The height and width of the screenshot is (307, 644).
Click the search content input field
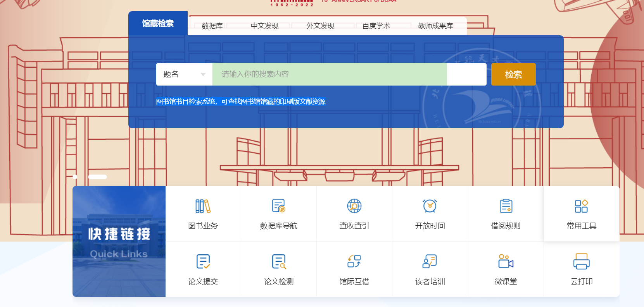pyautogui.click(x=330, y=74)
